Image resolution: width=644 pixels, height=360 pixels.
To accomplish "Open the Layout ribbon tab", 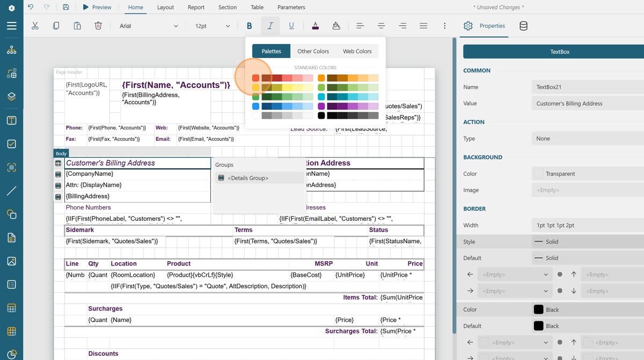I will click(165, 7).
